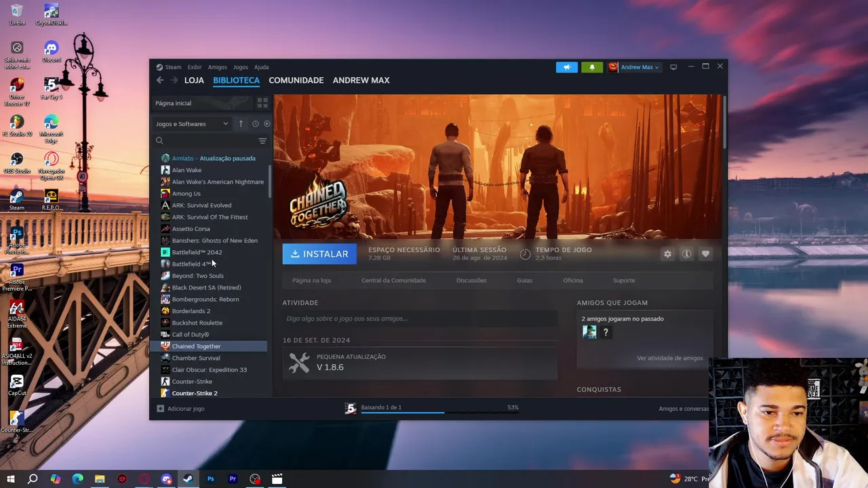868x488 pixels.
Task: Open Microsoft Edge from the taskbar
Action: coord(77,479)
